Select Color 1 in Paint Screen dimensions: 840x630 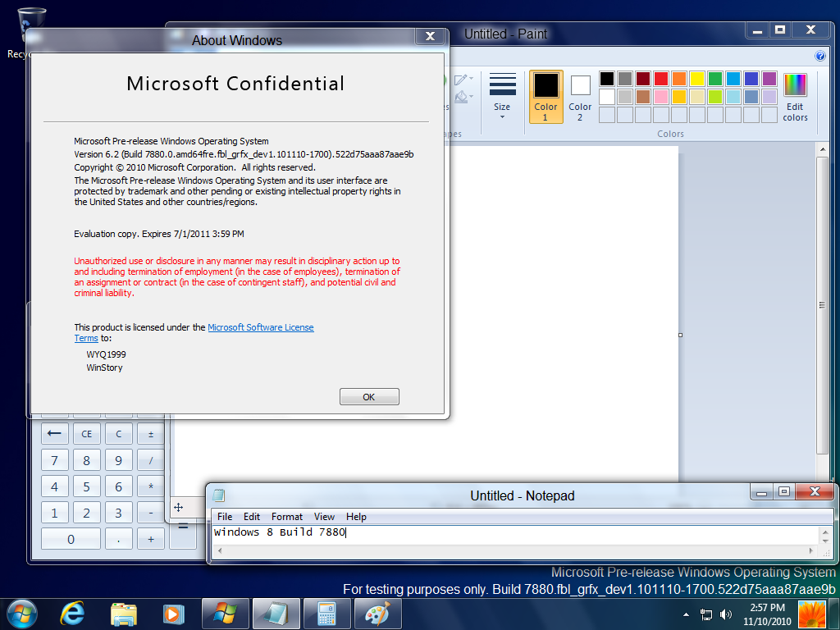click(546, 97)
